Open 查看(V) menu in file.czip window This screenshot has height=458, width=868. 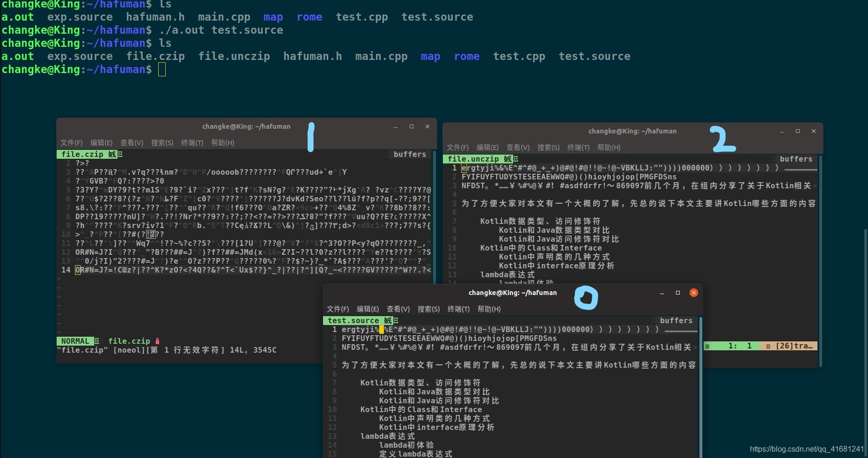pos(132,143)
